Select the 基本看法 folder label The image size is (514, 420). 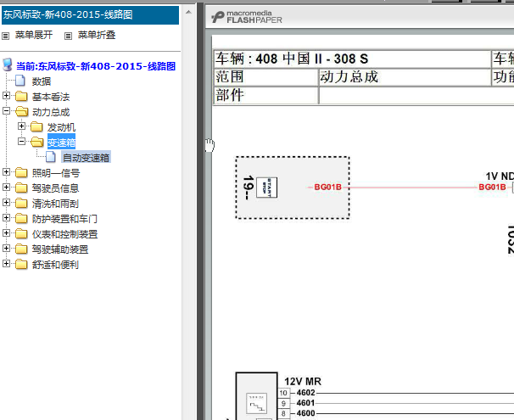(x=51, y=97)
